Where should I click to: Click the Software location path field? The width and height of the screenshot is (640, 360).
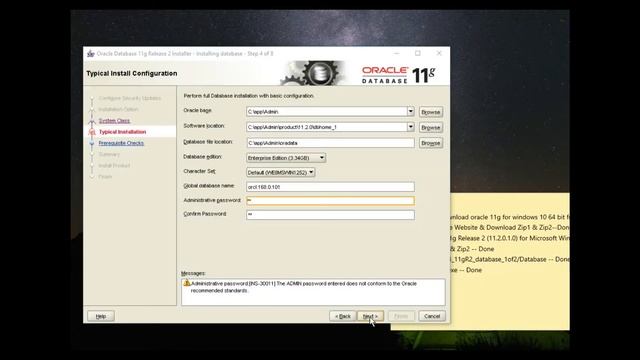click(x=327, y=127)
